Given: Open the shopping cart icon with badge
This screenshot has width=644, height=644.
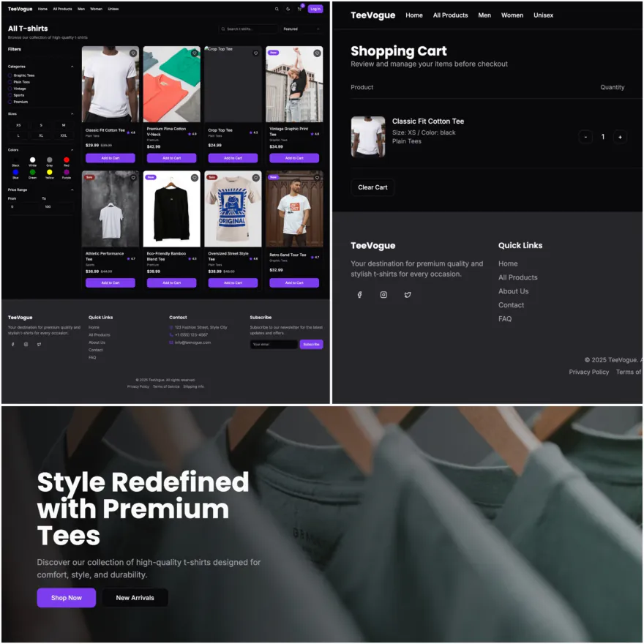Looking at the screenshot, I should 300,8.
